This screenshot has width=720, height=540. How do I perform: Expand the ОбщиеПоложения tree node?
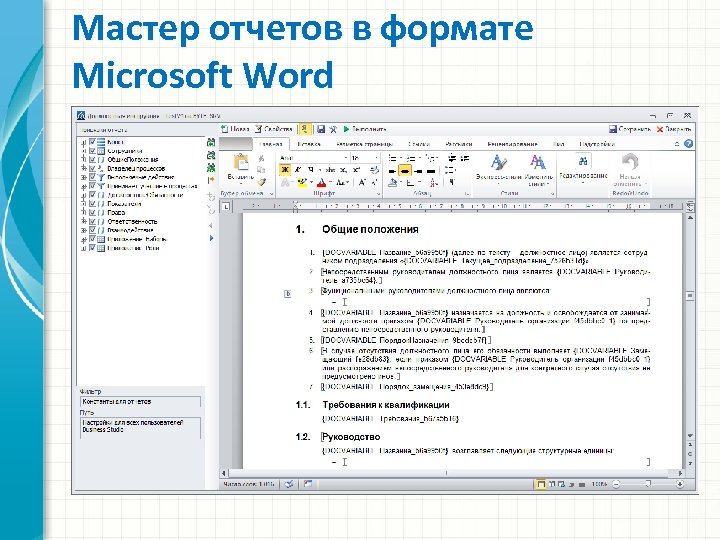point(84,160)
